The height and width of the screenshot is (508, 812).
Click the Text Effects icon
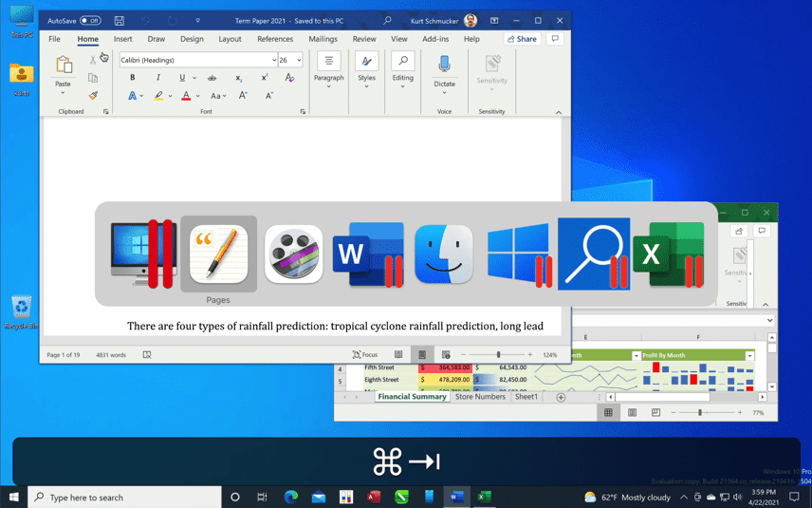[x=133, y=96]
